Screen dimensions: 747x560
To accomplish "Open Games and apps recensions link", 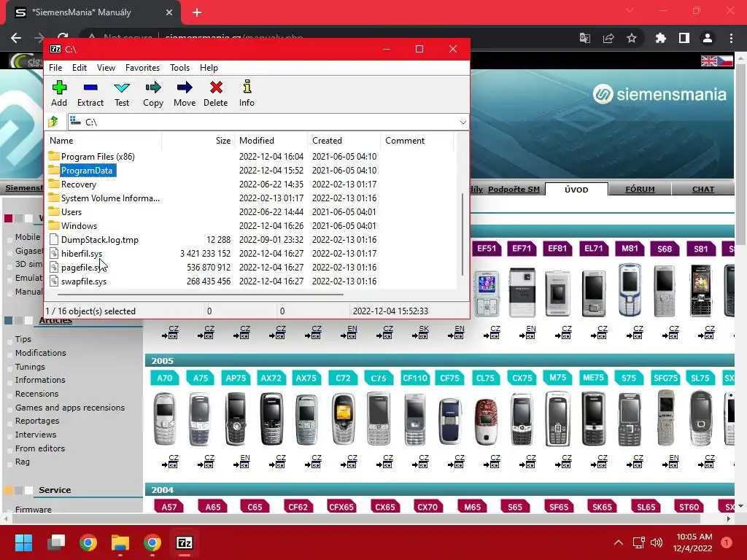I will coord(70,408).
